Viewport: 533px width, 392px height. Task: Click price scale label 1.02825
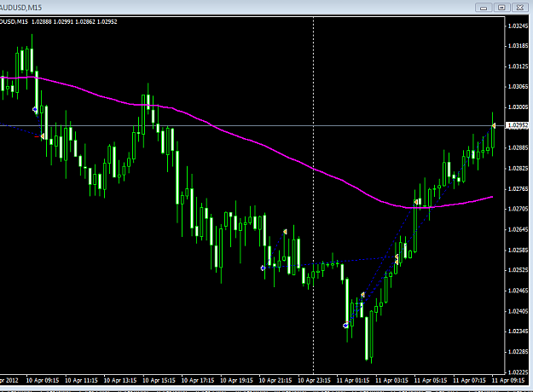click(518, 169)
